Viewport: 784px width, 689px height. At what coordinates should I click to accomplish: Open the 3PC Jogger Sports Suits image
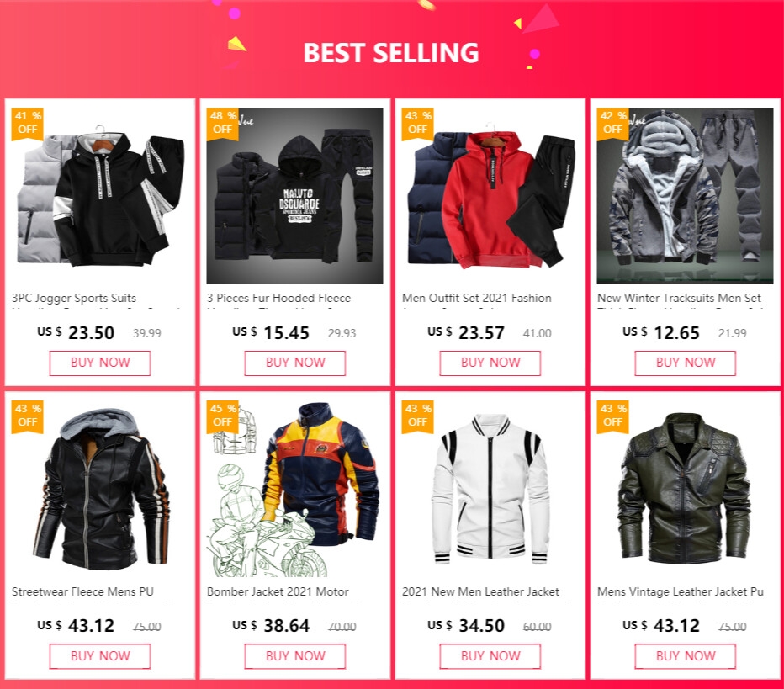99,195
